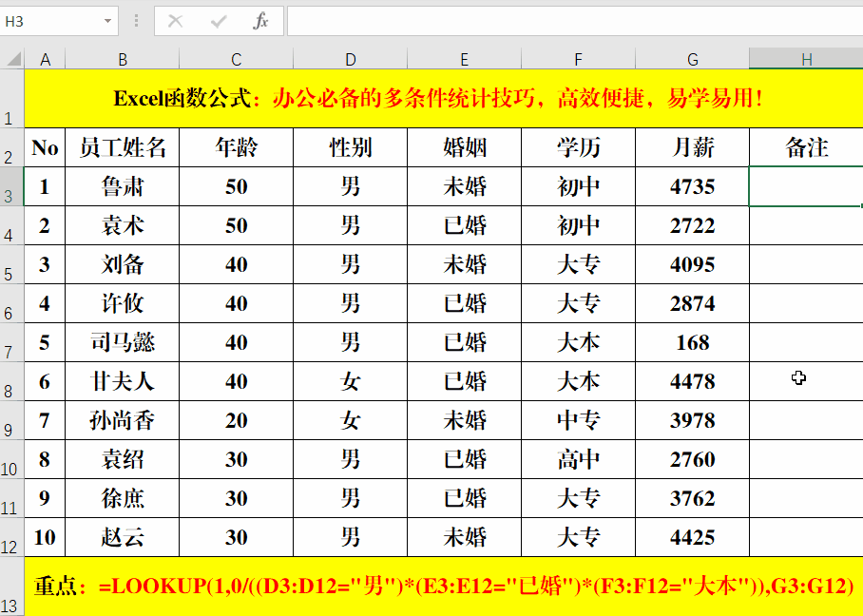The image size is (863, 616).
Task: Select the cell with name 徐庶
Action: coord(123,498)
